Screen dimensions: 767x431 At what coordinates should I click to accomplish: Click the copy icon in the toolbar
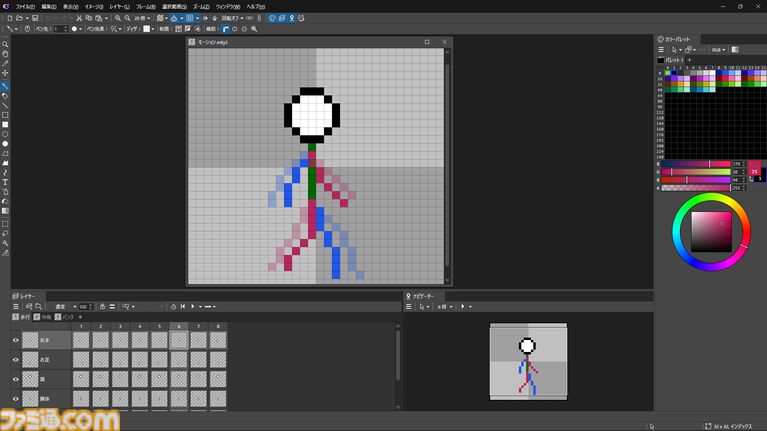[x=89, y=18]
